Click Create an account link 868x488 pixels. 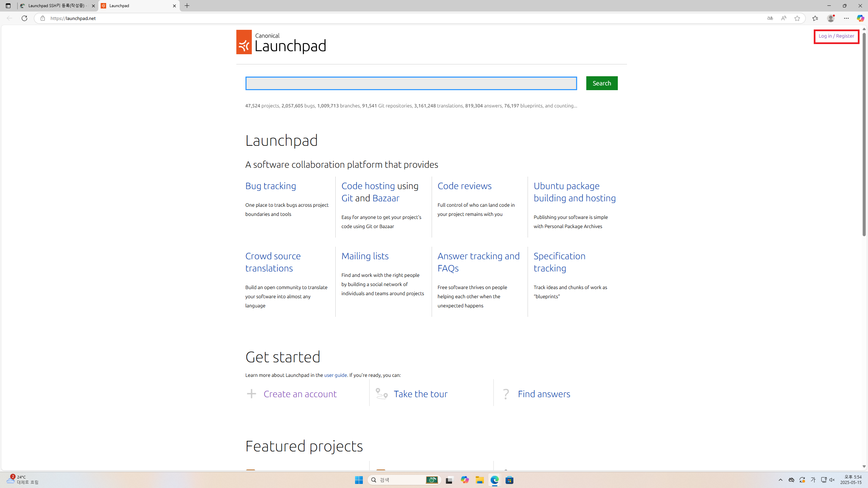coord(300,394)
